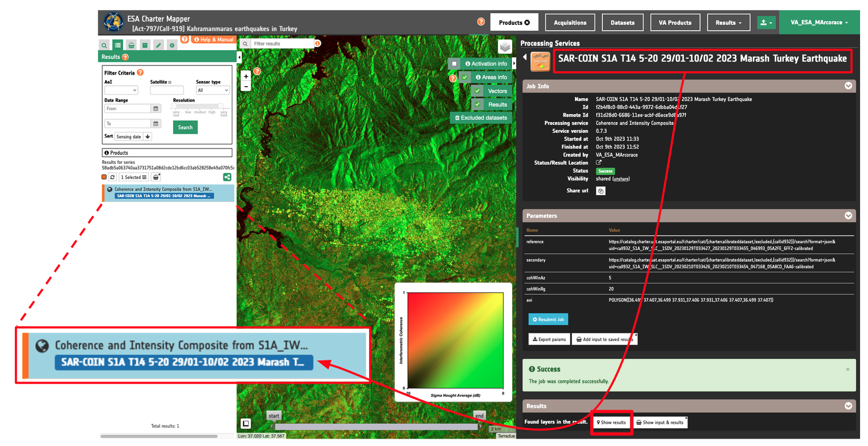Click the Show results button

(611, 422)
